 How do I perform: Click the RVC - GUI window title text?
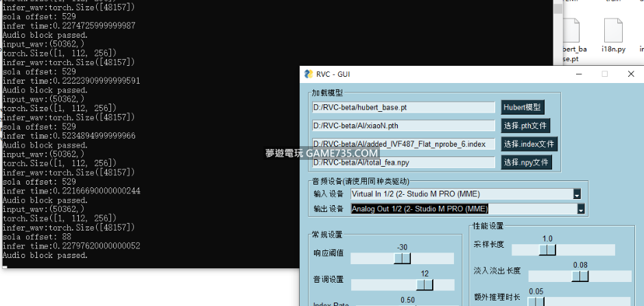[333, 74]
